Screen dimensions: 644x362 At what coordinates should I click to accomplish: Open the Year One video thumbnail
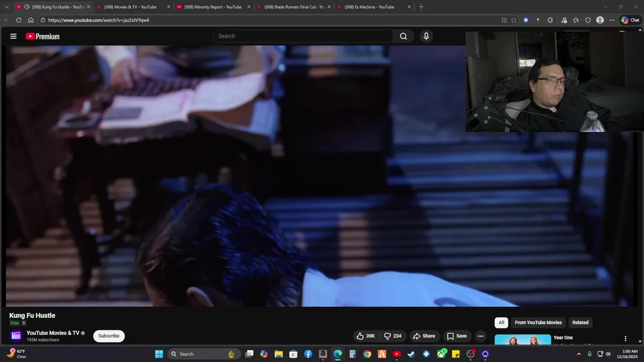click(x=523, y=340)
